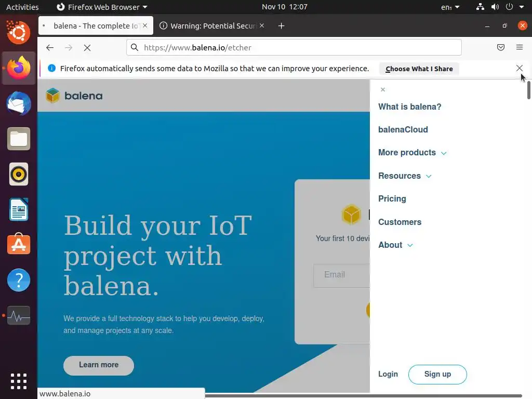Switch to the balena tab
The width and height of the screenshot is (532, 399).
point(96,26)
